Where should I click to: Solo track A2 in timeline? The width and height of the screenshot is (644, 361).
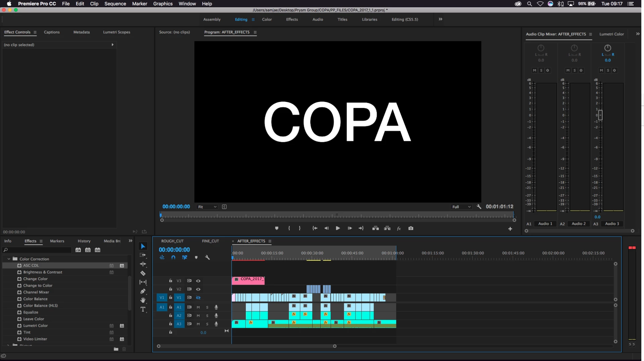[x=207, y=316]
